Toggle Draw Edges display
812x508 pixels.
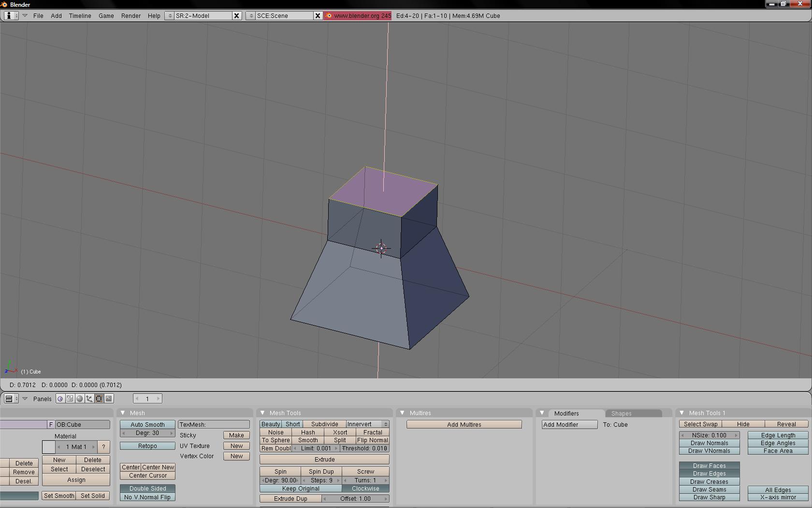click(709, 474)
